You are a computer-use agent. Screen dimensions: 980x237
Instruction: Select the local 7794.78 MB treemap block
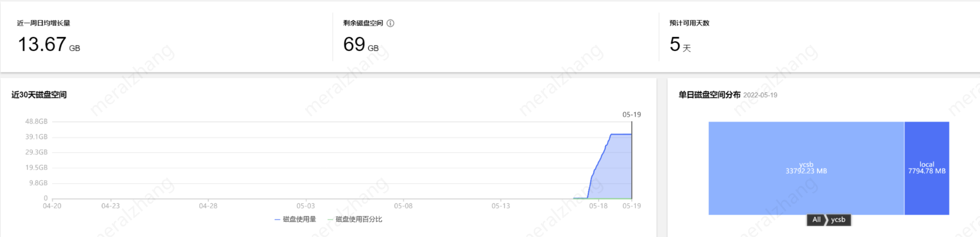[926, 168]
